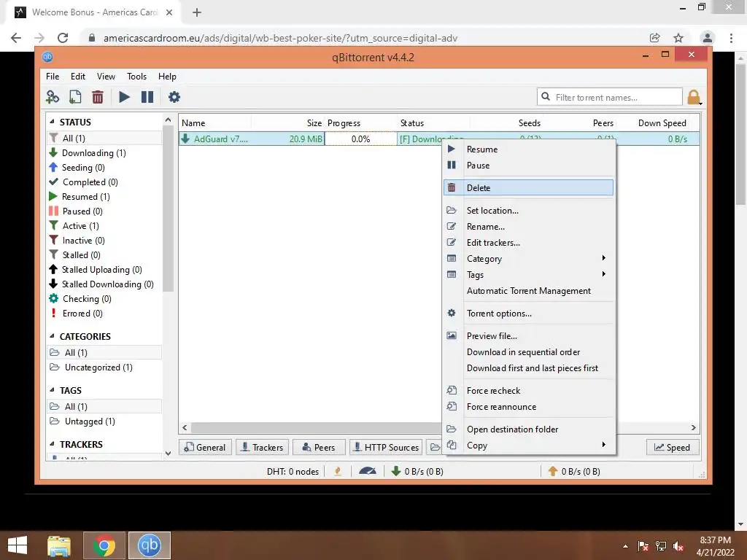Click pencil icon beside Edit trackers entry
This screenshot has width=747, height=560.
452,242
